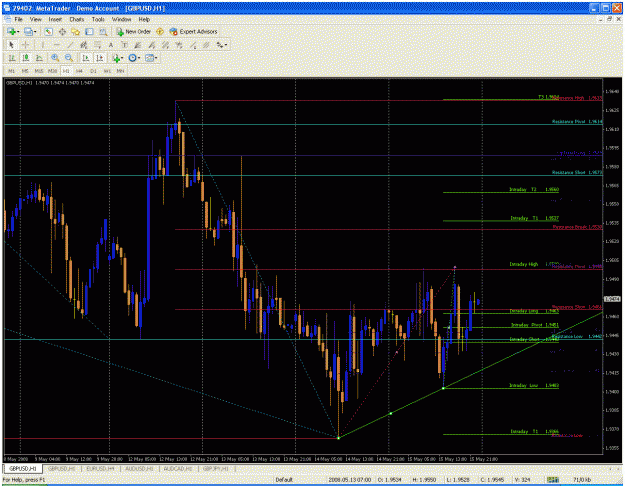Screen dimensions: 625x486
Task: Select the M15 timeframe
Action: [x=39, y=71]
